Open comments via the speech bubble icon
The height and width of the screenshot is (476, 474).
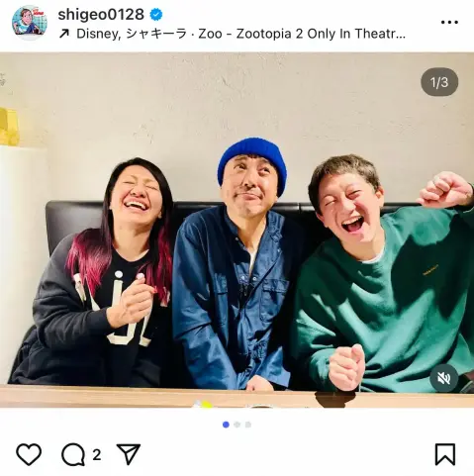(x=73, y=454)
